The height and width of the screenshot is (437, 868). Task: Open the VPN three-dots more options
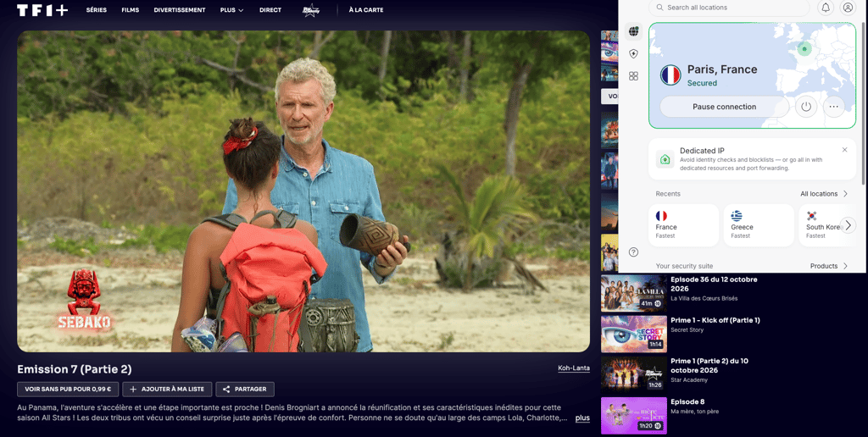[834, 107]
